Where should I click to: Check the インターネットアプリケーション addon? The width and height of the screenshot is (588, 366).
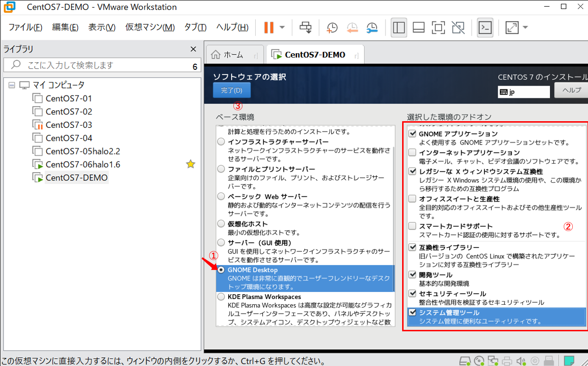pos(412,153)
